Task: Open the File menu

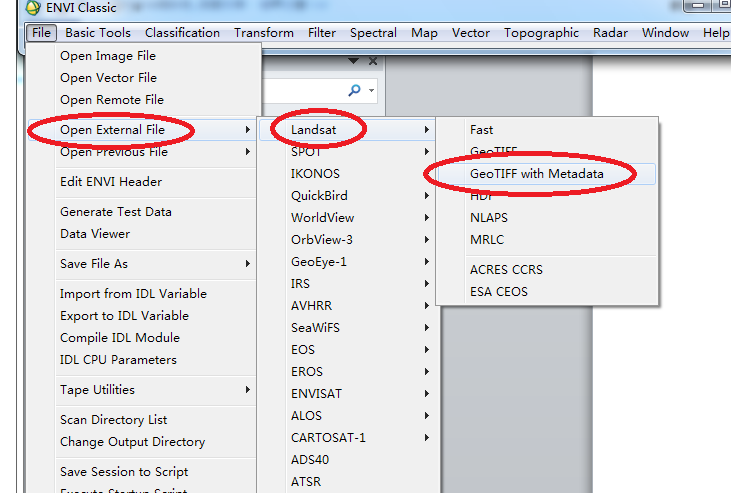Action: (41, 33)
